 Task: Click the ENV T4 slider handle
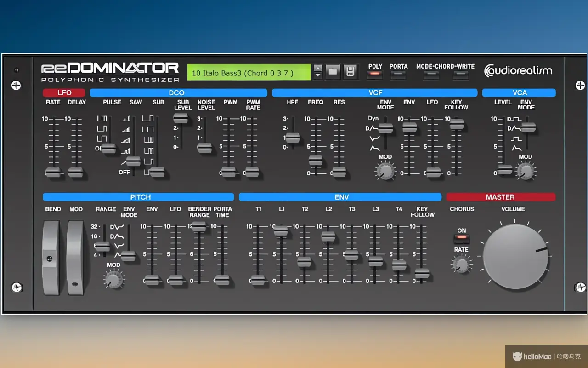399,265
